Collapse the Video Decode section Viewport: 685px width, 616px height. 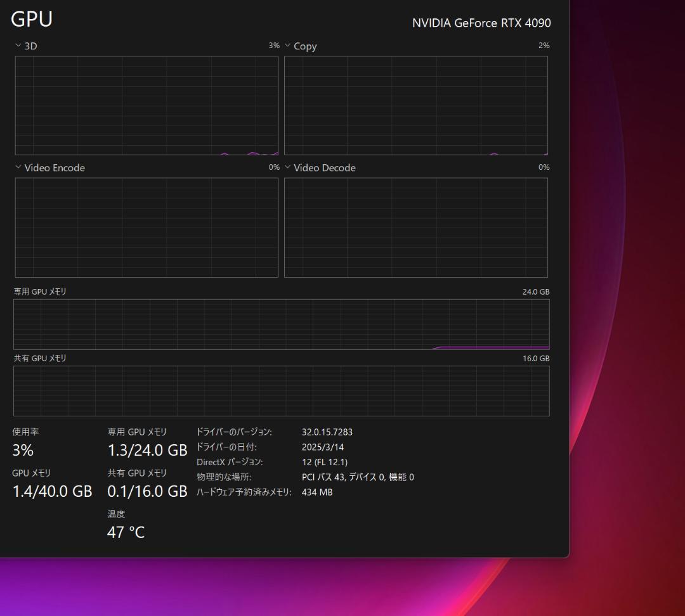pyautogui.click(x=287, y=167)
